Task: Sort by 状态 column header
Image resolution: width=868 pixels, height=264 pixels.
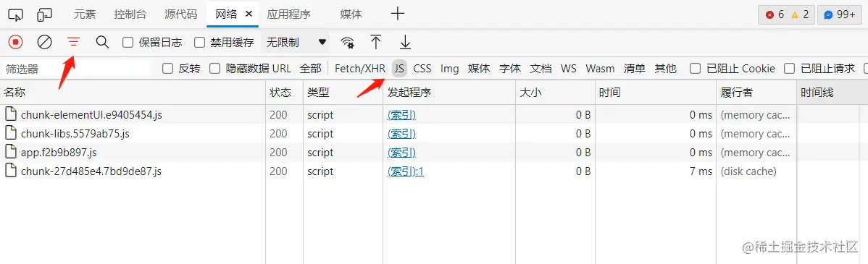Action: tap(285, 93)
